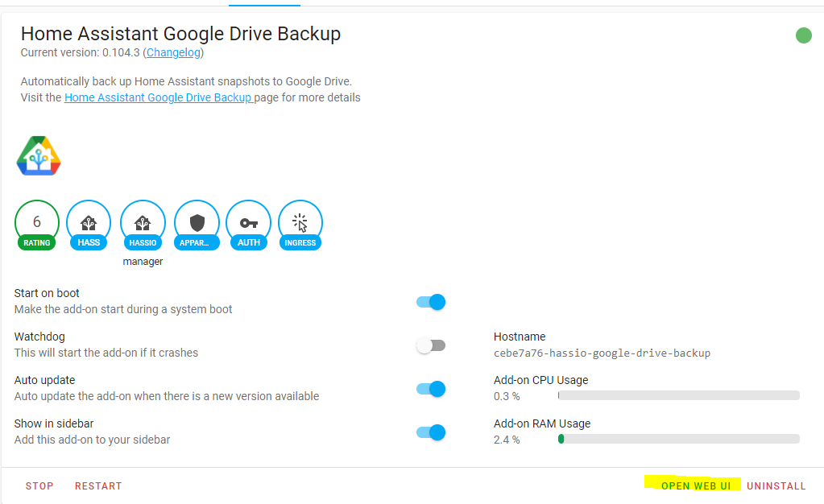Click the Watchdog setting label
Screen dimensions: 824x504
39,337
